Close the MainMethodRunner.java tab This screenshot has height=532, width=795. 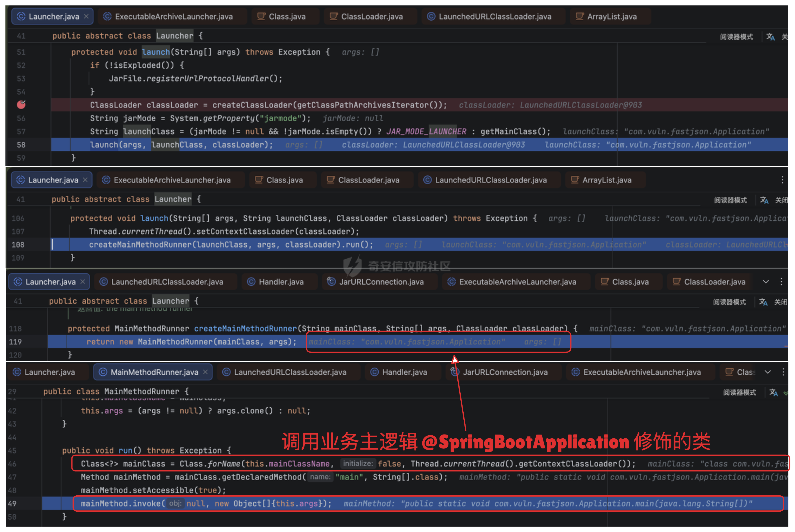click(x=205, y=372)
